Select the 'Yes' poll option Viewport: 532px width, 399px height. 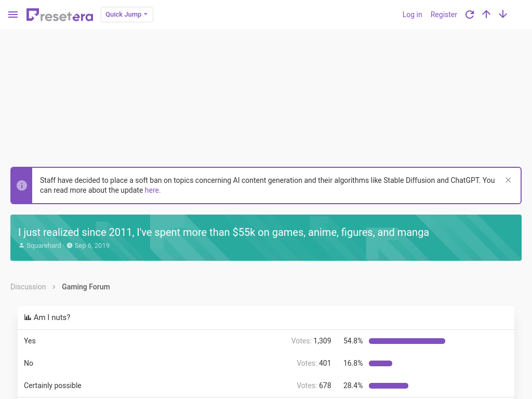tap(30, 341)
